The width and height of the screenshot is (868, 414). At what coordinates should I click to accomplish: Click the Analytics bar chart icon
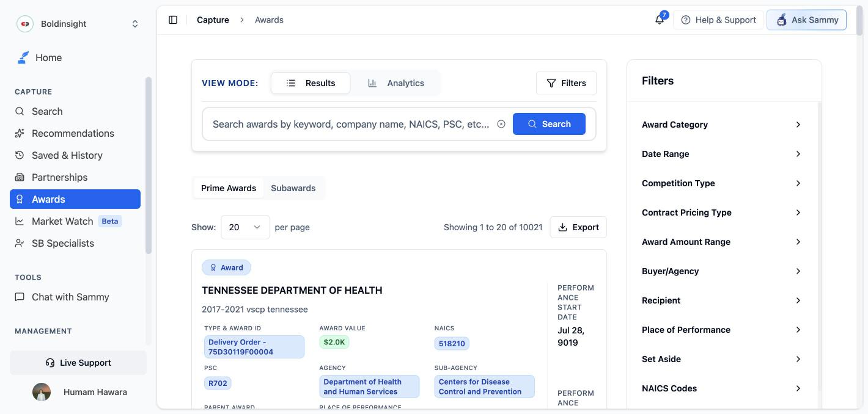coord(372,83)
